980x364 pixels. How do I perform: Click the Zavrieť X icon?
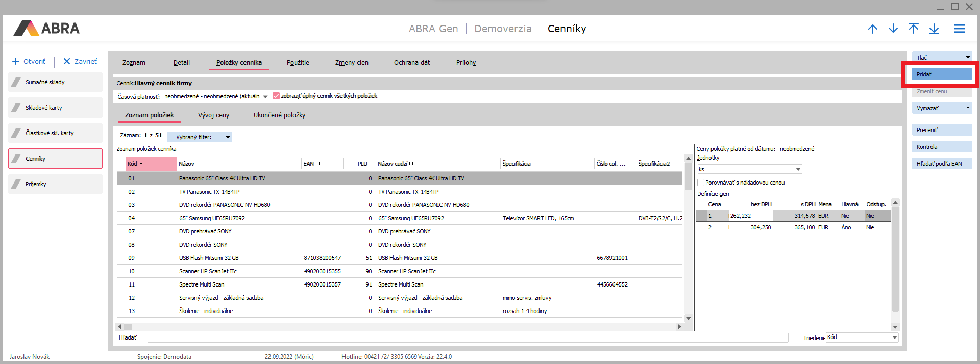click(x=66, y=62)
